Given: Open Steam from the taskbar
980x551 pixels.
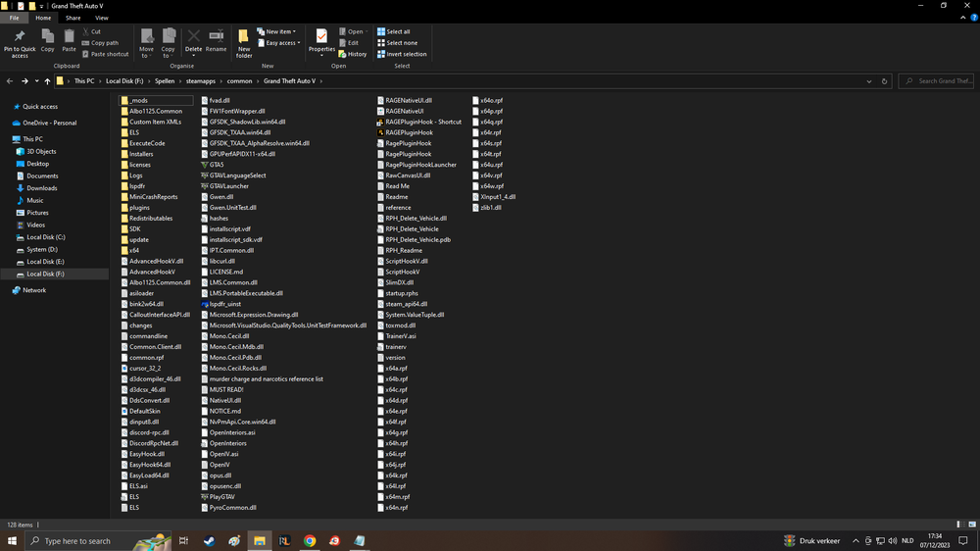Looking at the screenshot, I should [x=209, y=540].
